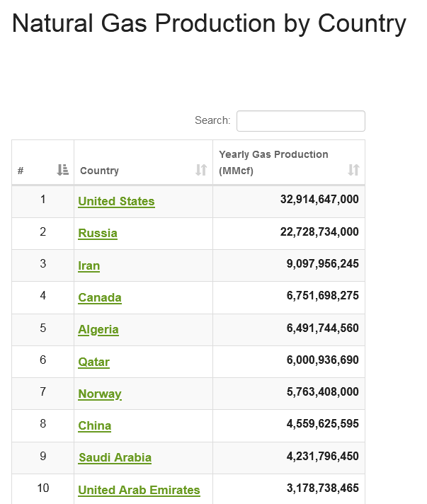
Task: Go to the Norway link
Action: click(x=100, y=394)
